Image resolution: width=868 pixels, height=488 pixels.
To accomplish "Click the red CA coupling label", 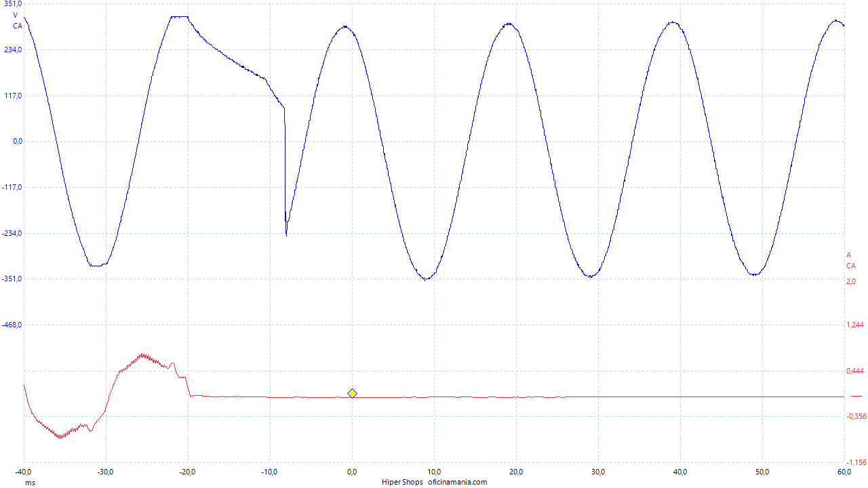I will pos(850,266).
